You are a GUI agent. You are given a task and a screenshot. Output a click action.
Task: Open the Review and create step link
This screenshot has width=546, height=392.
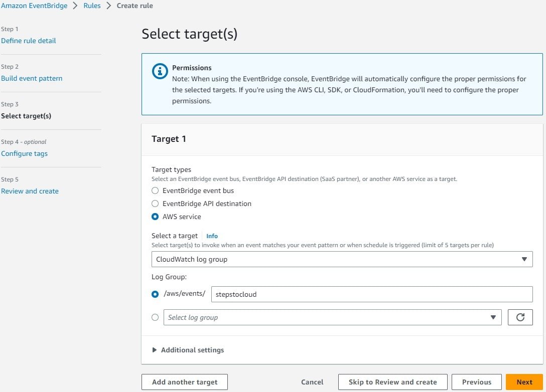tap(30, 191)
